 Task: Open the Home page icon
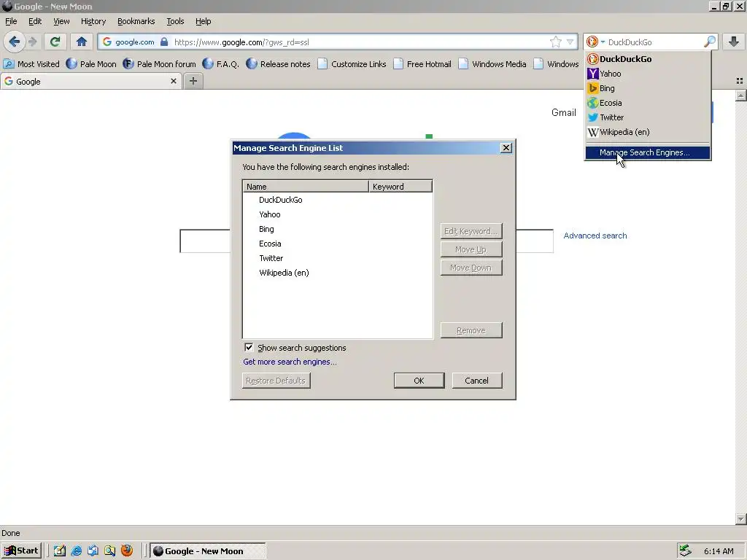(82, 42)
